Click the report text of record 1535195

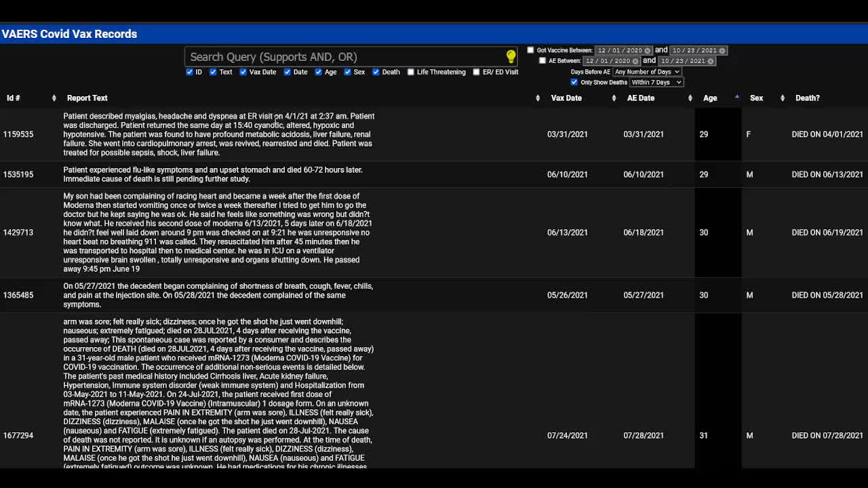pos(213,174)
